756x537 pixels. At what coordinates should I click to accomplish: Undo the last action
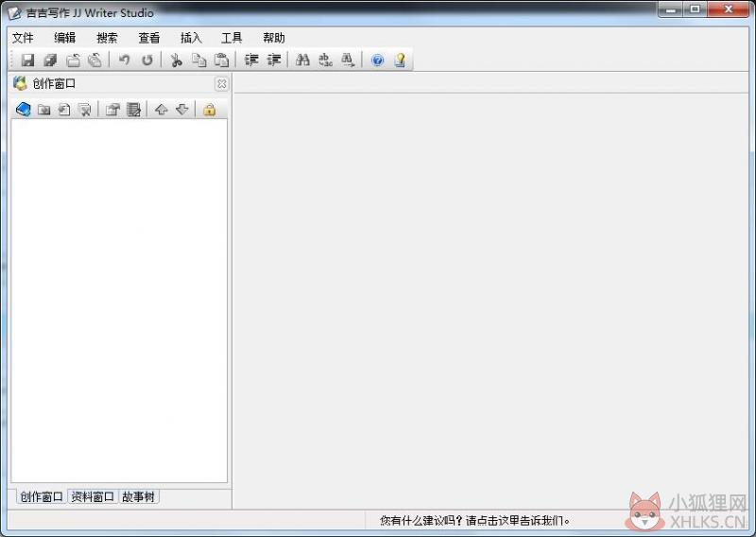124,60
